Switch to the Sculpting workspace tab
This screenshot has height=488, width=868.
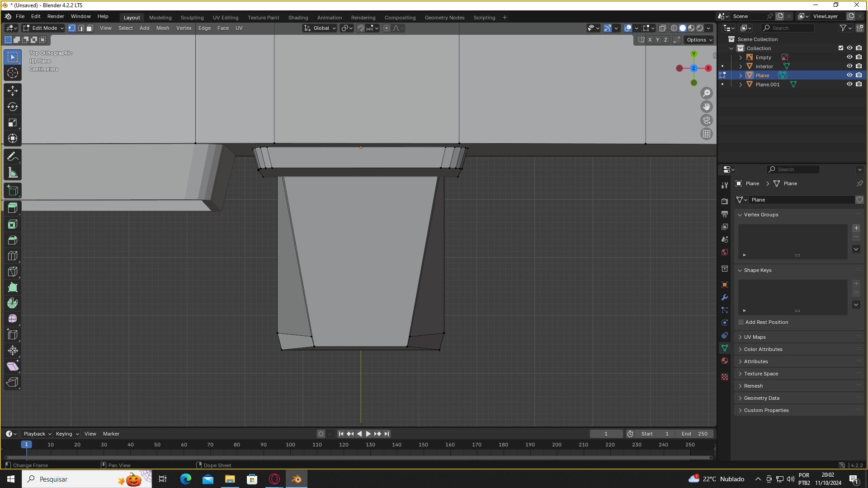pyautogui.click(x=192, y=18)
